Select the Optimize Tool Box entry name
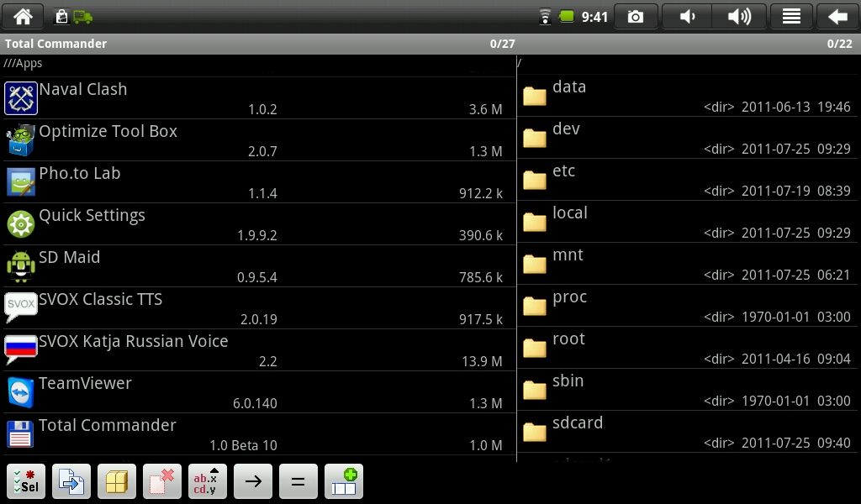 (108, 132)
